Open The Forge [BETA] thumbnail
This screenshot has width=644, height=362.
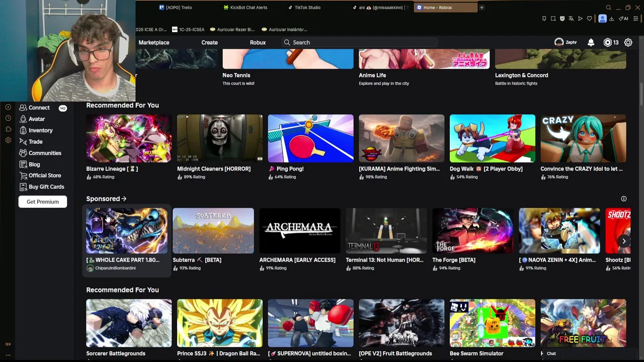pos(473,231)
